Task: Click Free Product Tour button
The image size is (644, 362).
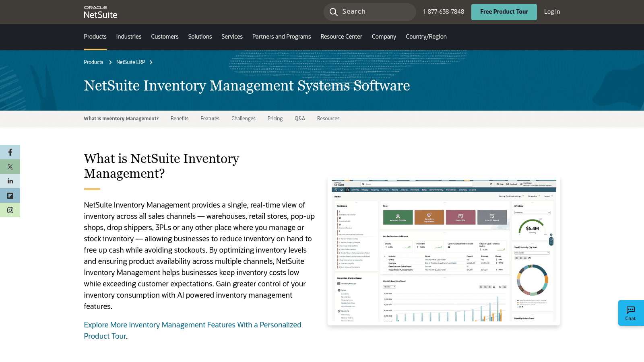Action: 504,12
